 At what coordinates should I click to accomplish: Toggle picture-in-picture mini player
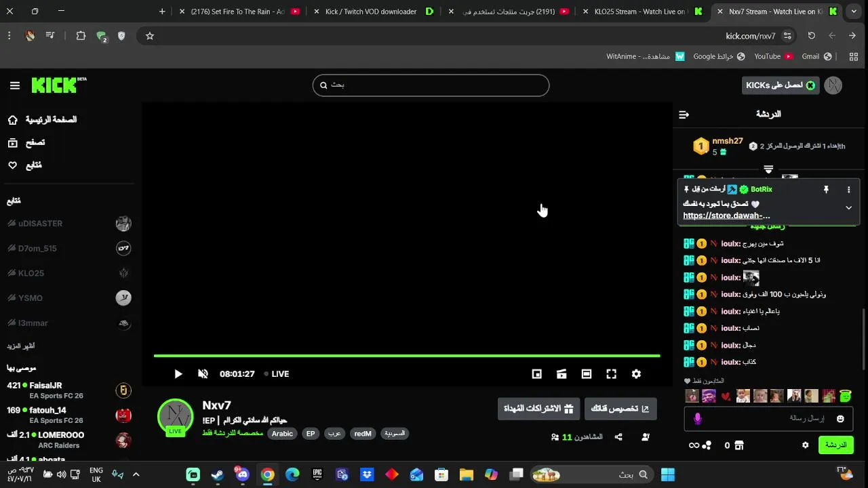(x=536, y=374)
